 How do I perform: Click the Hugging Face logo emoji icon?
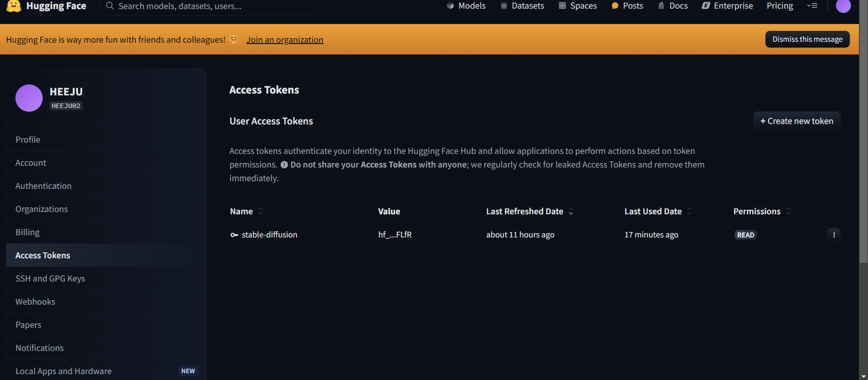(14, 6)
